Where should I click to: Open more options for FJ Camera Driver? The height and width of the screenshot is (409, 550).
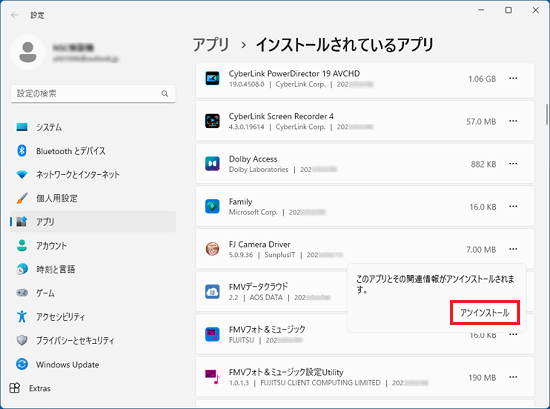tap(513, 249)
